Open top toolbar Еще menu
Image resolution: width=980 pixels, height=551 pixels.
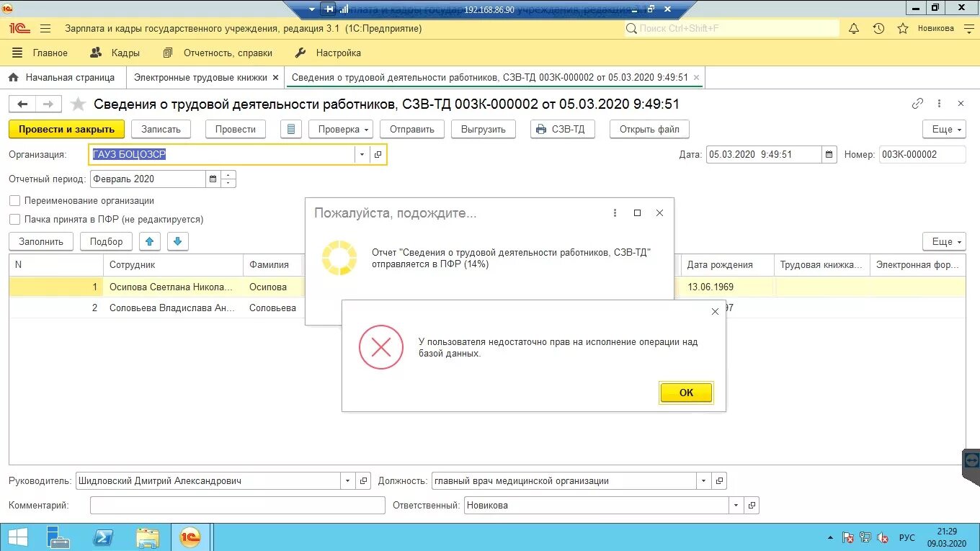pyautogui.click(x=944, y=130)
